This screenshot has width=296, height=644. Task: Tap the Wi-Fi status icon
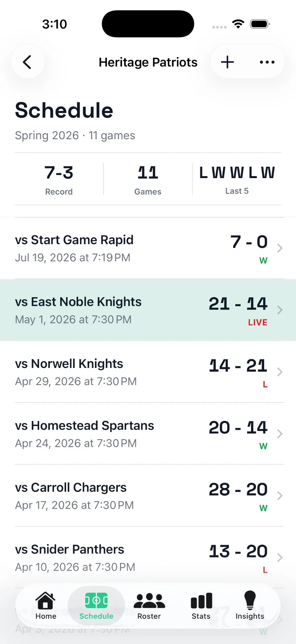tap(238, 24)
